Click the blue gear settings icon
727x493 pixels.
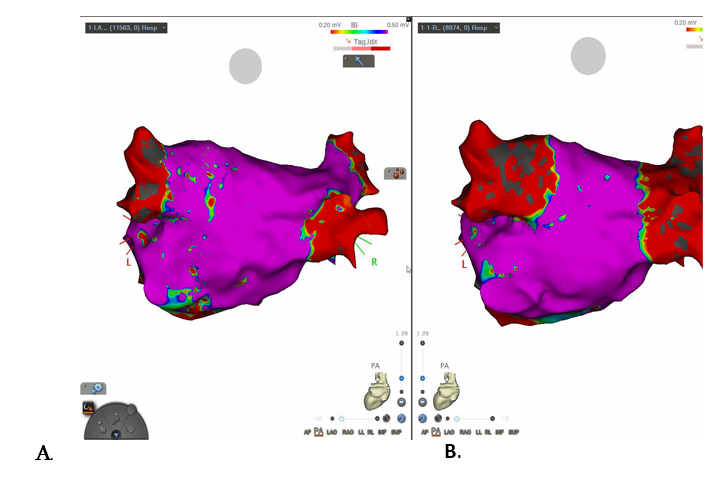[x=97, y=389]
